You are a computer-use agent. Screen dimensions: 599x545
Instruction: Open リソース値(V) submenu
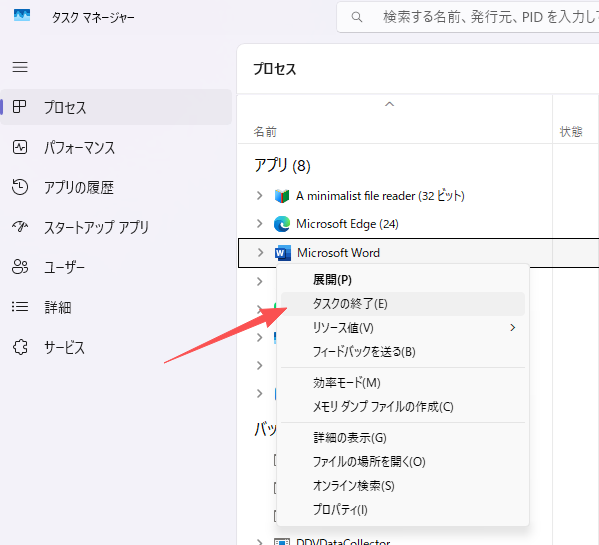coord(403,328)
